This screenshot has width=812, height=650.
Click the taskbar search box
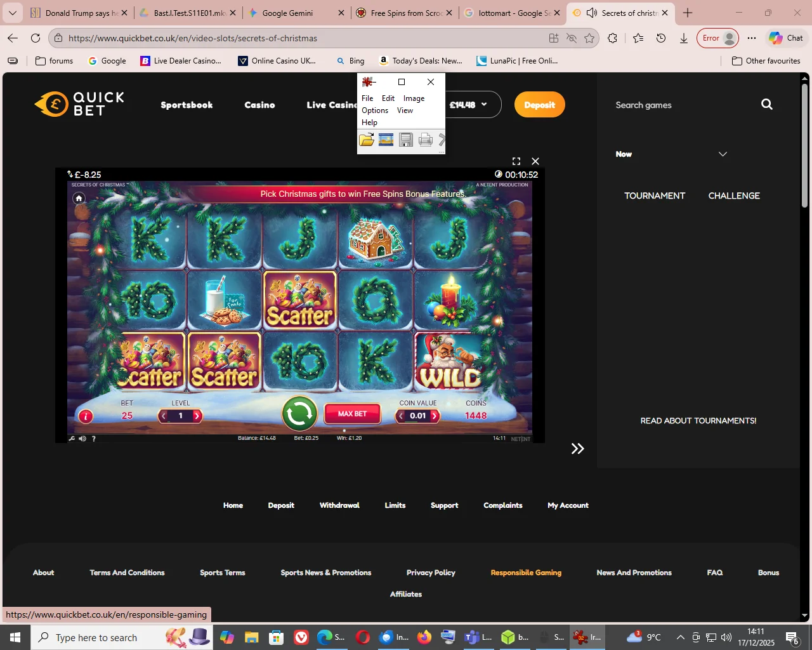point(122,637)
